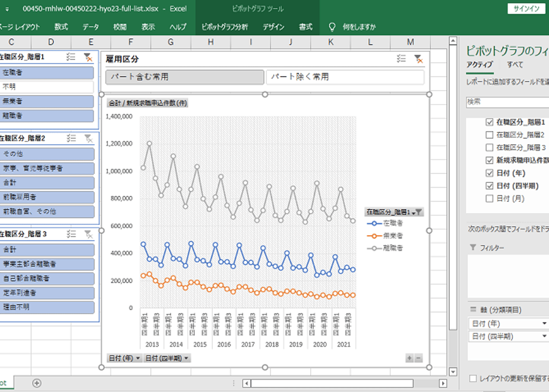
Task: Open the ピボットグラフ分析 ribbon tab
Action: click(225, 27)
